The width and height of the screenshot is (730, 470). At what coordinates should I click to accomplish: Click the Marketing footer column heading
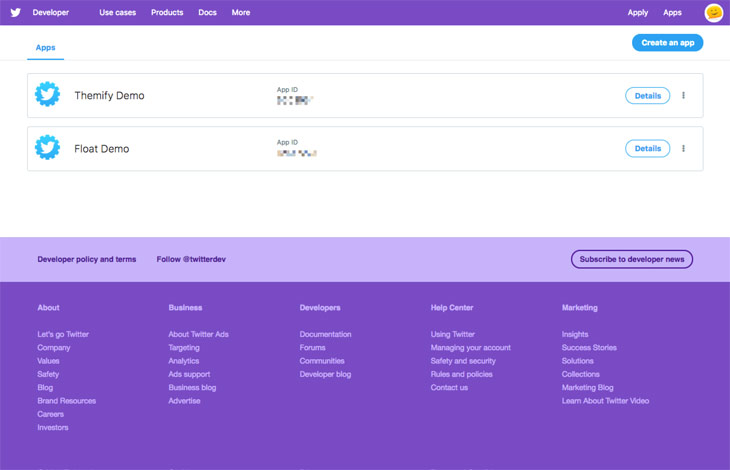[580, 308]
